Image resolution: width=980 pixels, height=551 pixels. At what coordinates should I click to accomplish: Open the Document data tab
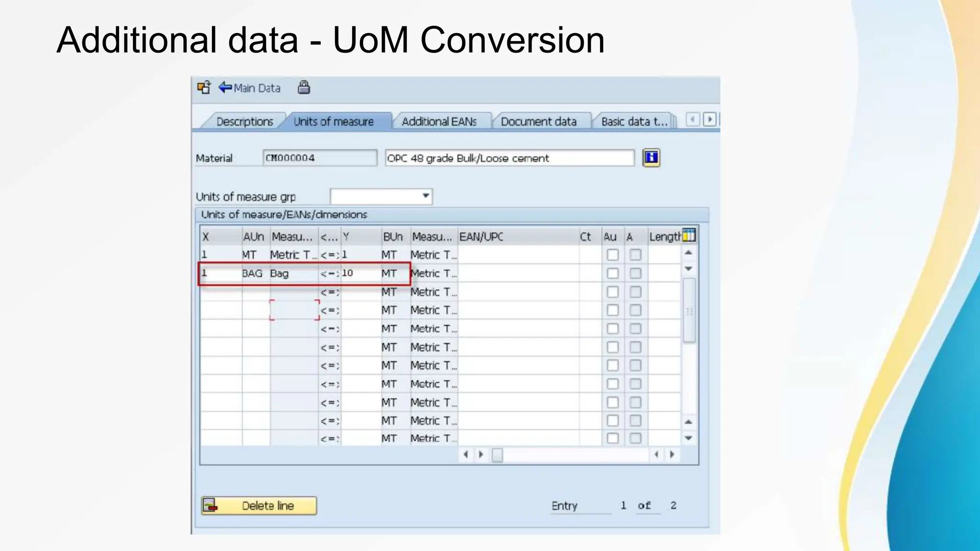pyautogui.click(x=538, y=121)
